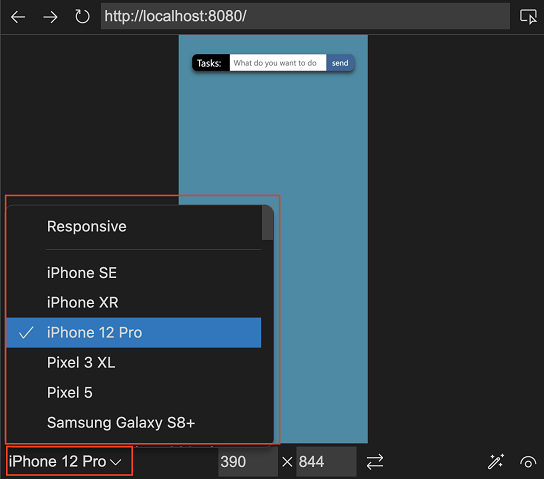Click the height field showing 844
The image size is (544, 479).
[326, 462]
